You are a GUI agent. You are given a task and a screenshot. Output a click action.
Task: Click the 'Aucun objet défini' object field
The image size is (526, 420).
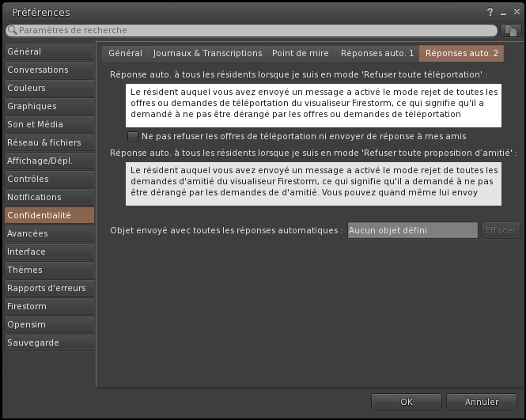412,230
